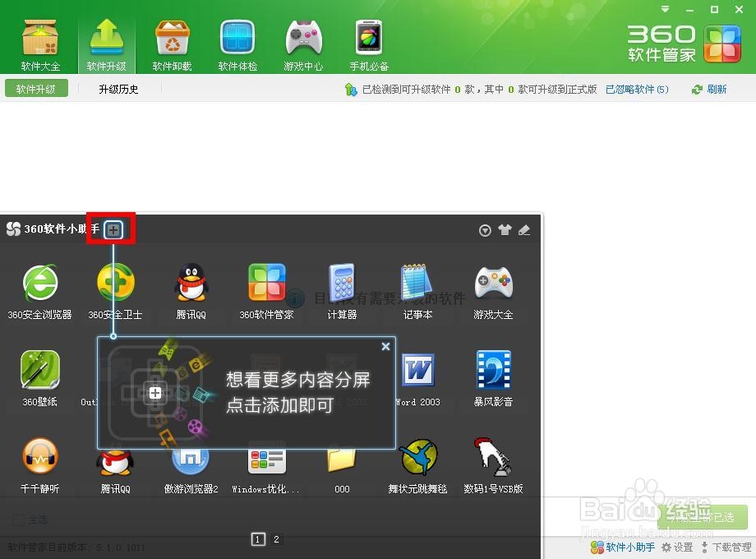Click the plus icon inside tip popup
This screenshot has width=756, height=559.
[155, 393]
